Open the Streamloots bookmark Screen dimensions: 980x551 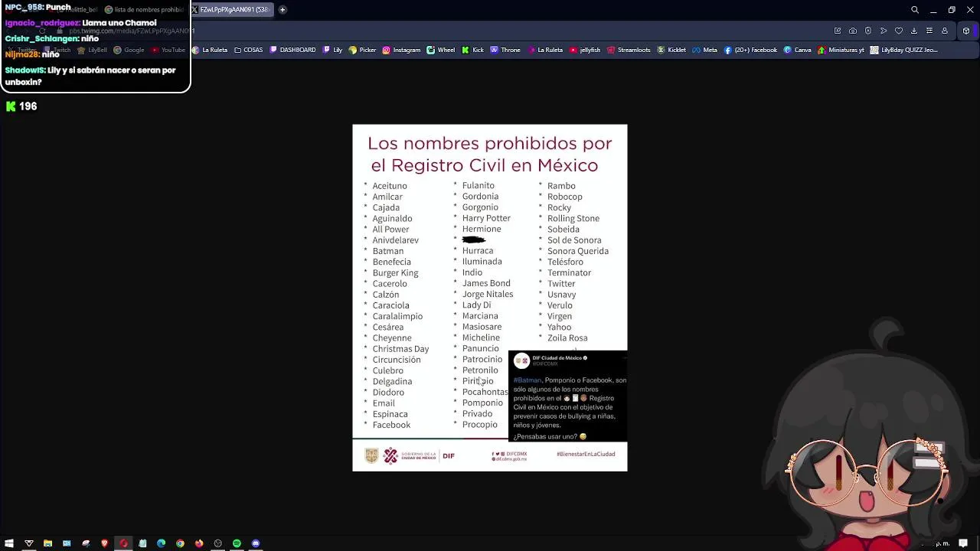tap(629, 50)
